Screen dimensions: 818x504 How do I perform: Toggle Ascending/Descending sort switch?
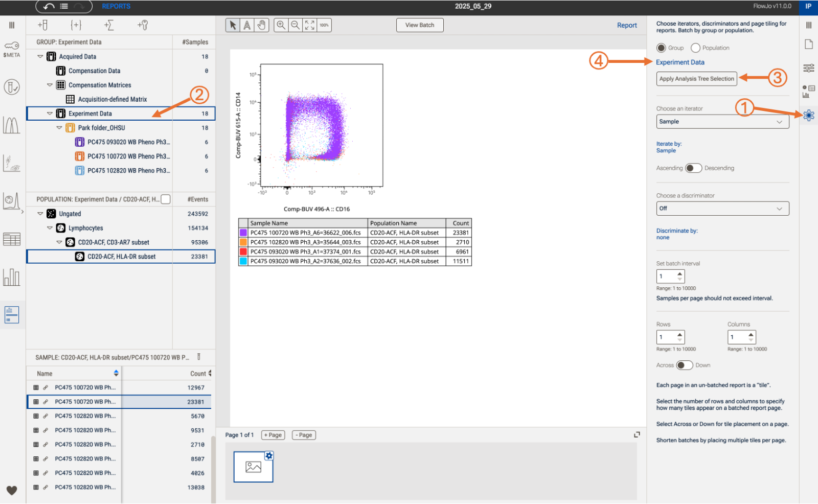[693, 168]
